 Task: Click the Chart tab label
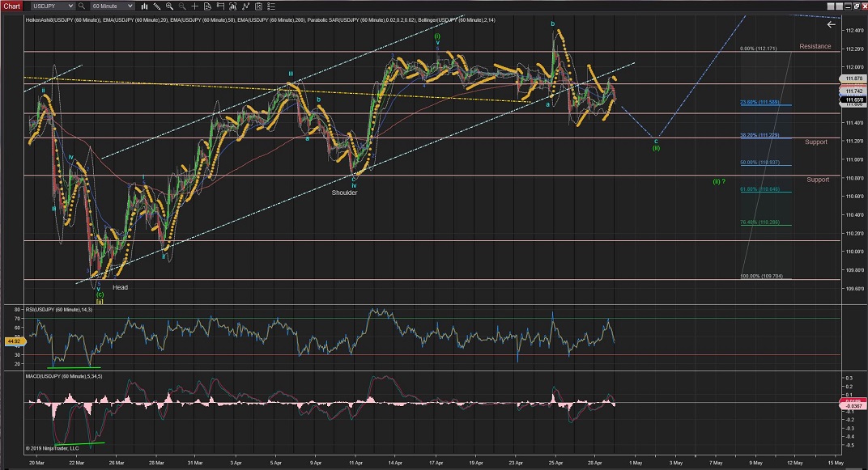point(11,6)
